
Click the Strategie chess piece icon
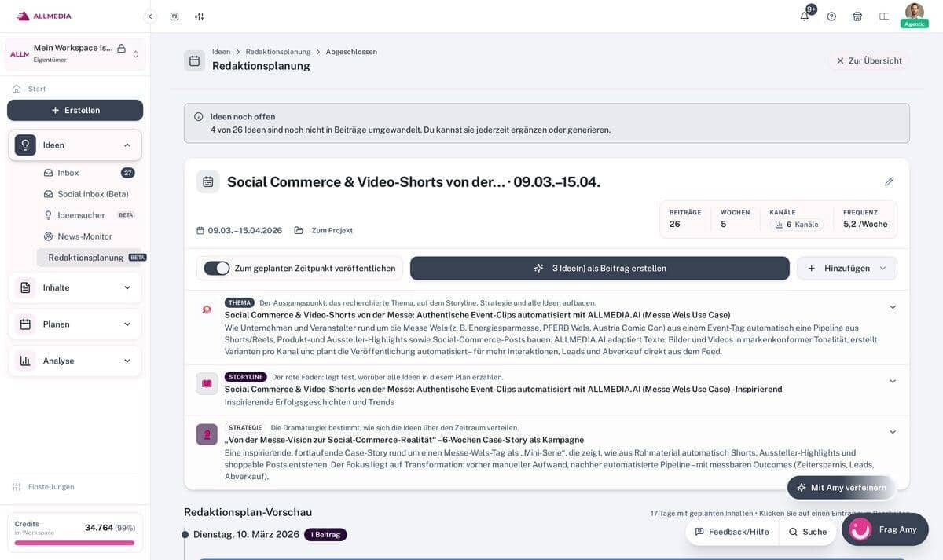pyautogui.click(x=207, y=434)
